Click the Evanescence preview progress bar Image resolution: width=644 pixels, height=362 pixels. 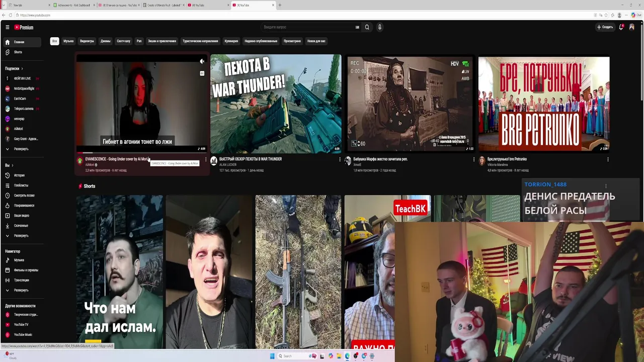coord(141,152)
